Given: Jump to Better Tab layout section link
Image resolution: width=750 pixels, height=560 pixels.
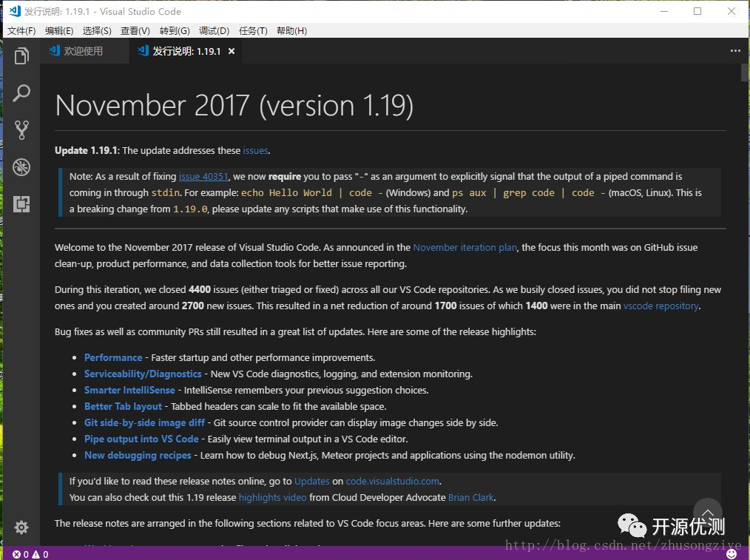Looking at the screenshot, I should pyautogui.click(x=123, y=406).
